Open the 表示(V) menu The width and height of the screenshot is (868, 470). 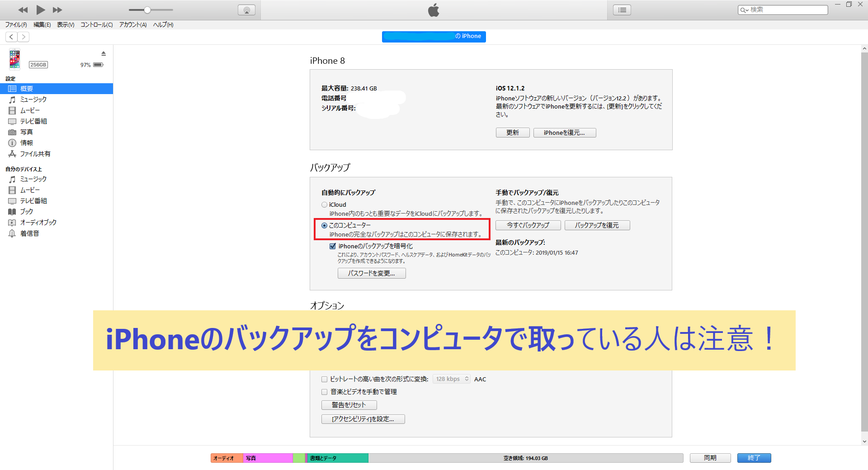tap(66, 25)
